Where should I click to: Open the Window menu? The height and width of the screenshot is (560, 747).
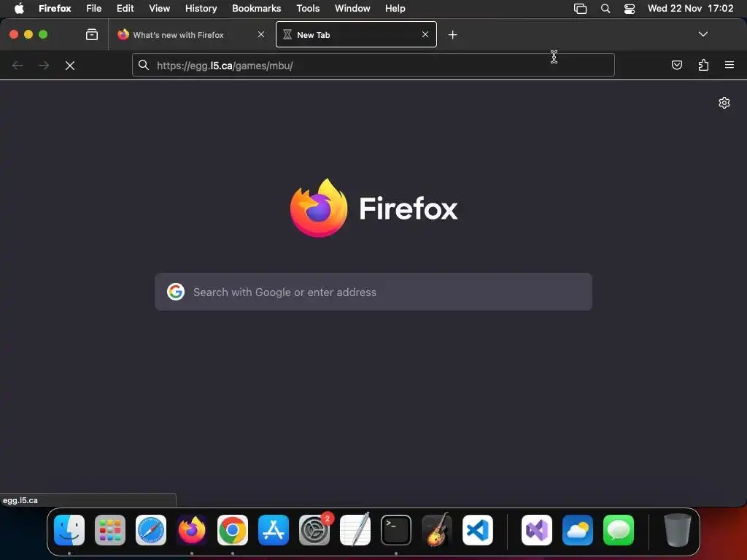(352, 9)
